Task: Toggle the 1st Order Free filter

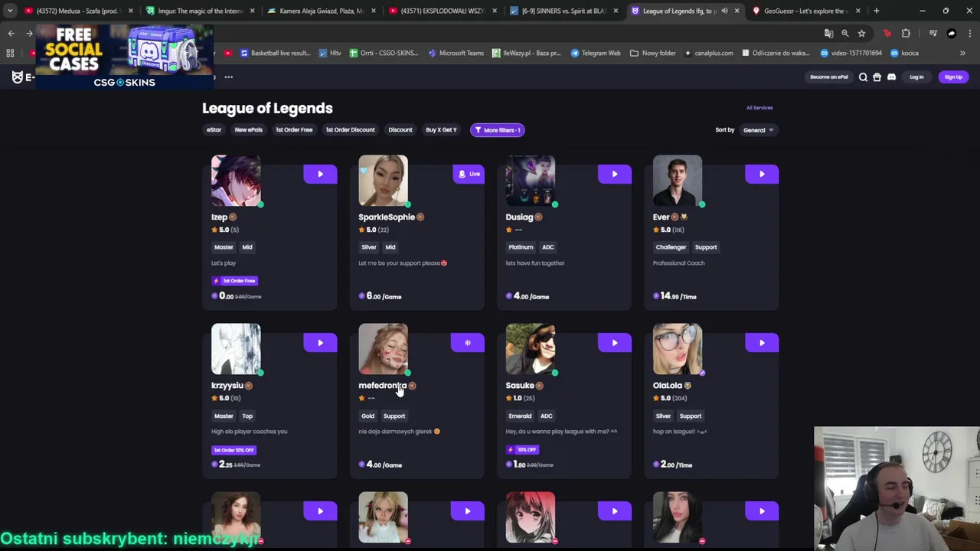Action: click(294, 130)
